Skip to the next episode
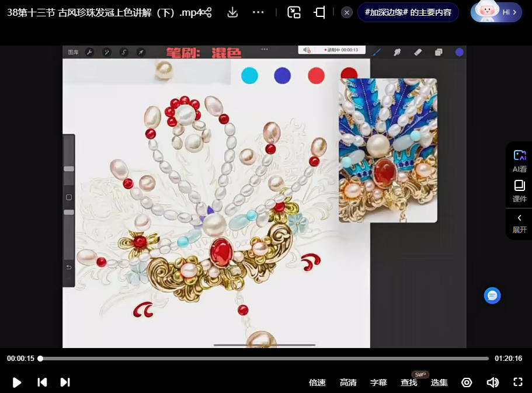Viewport: 532px width, 393px height. [65, 382]
